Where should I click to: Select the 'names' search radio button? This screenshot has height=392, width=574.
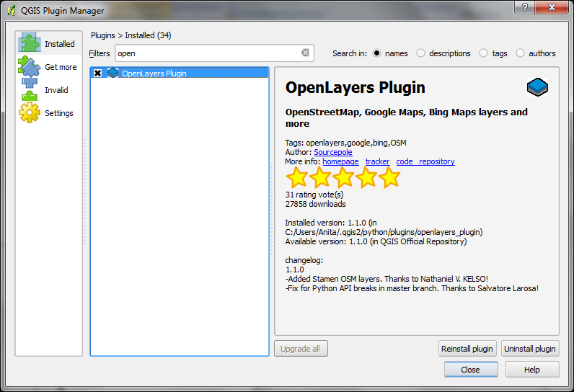click(376, 53)
